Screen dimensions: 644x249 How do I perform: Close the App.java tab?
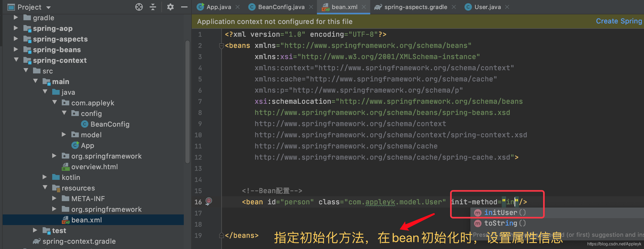[238, 7]
